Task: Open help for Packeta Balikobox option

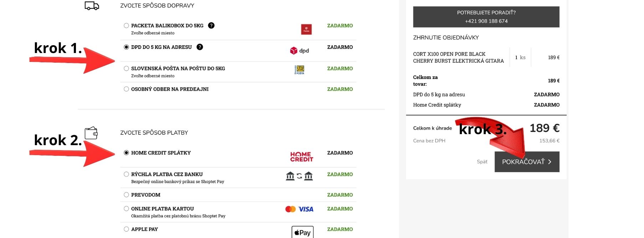Action: [211, 26]
